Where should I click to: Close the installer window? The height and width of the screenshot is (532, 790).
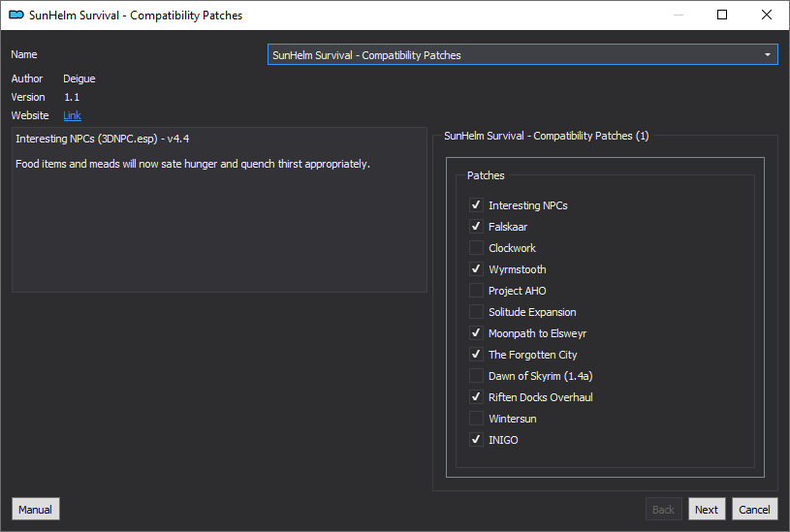click(x=767, y=15)
